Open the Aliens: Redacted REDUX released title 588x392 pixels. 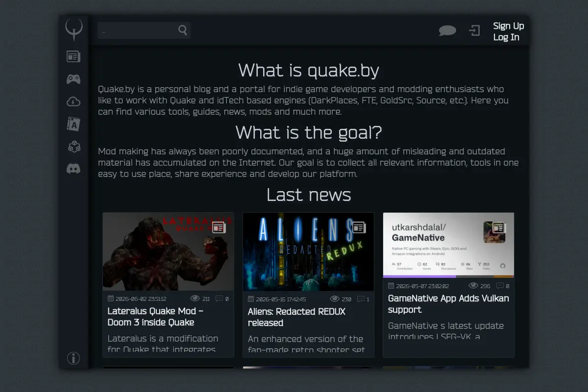(x=296, y=317)
